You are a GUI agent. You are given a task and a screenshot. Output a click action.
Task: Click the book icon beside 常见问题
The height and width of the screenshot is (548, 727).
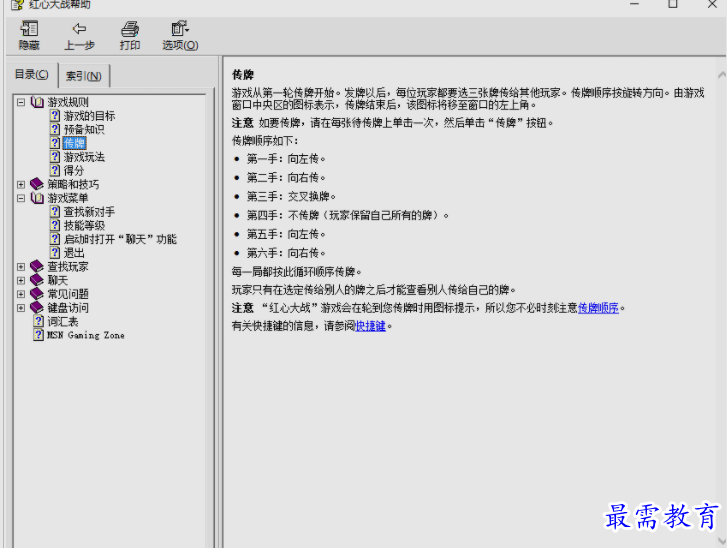coord(37,293)
